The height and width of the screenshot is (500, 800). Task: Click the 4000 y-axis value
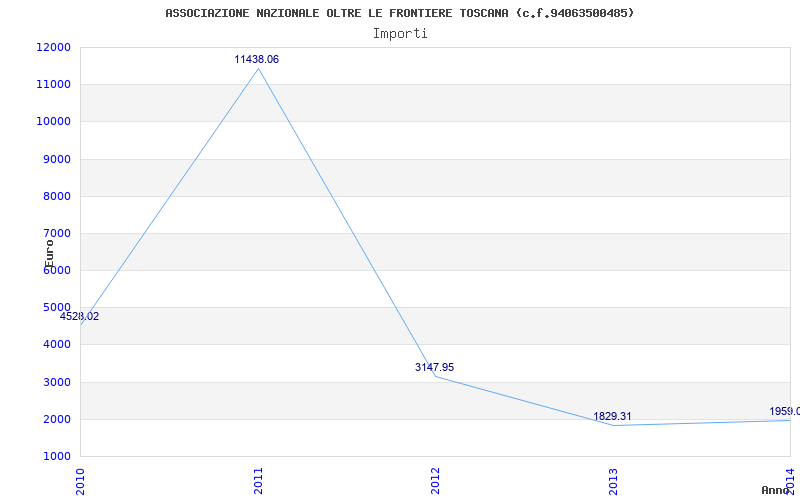pyautogui.click(x=56, y=345)
